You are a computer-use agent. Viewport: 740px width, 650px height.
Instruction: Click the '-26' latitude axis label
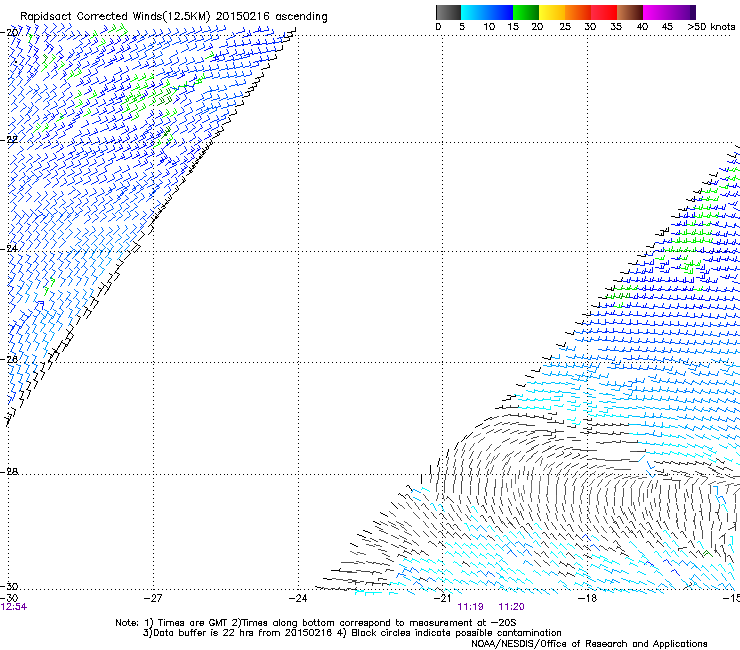pos(9,359)
